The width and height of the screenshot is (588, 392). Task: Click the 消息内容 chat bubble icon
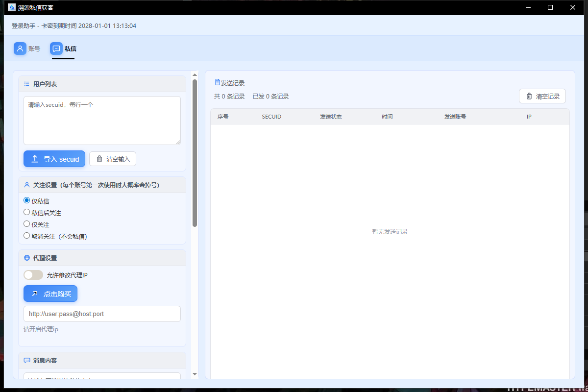tap(27, 360)
